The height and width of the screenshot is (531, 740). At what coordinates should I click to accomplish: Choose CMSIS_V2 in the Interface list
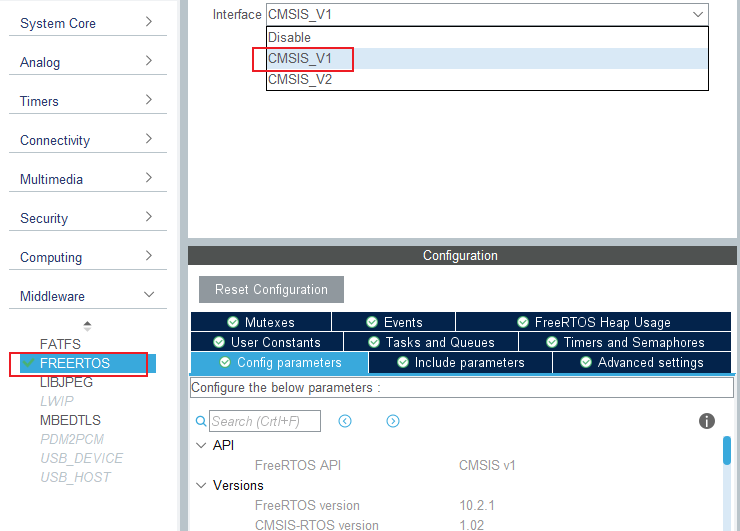pyautogui.click(x=487, y=79)
